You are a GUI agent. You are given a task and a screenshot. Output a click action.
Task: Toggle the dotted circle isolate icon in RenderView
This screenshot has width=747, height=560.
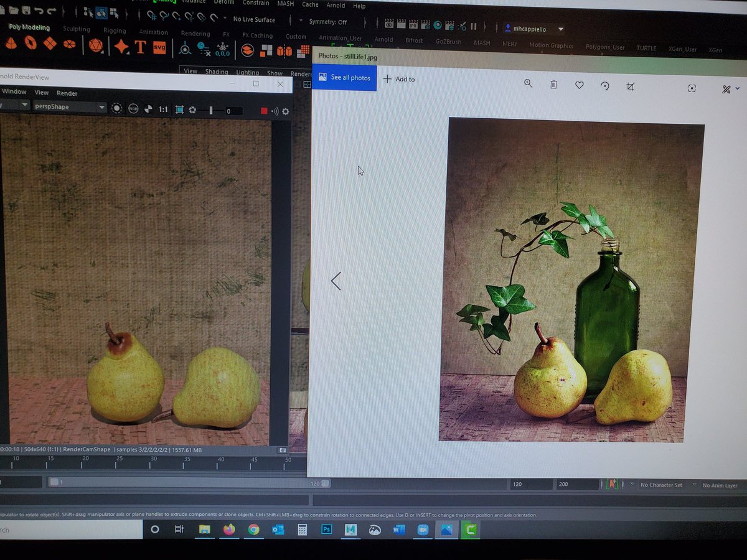(x=116, y=108)
